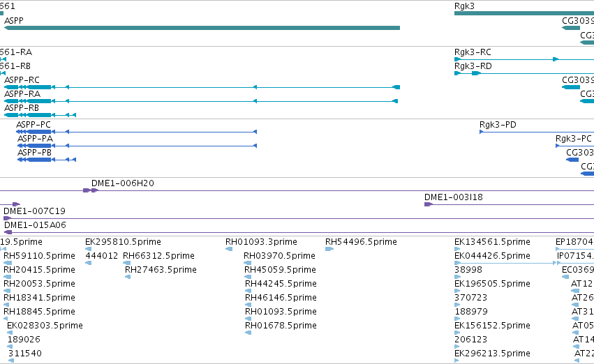Click feature labeled 370723

click(470, 298)
